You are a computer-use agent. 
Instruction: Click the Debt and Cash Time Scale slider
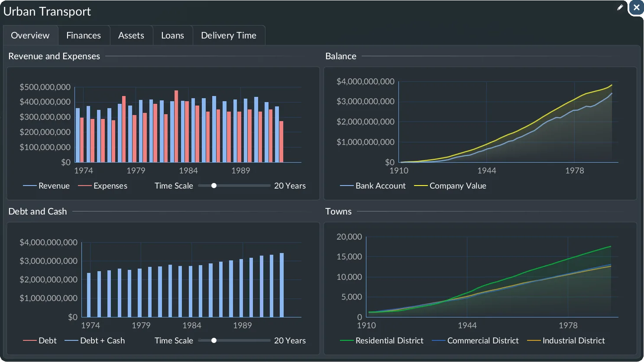coord(234,340)
